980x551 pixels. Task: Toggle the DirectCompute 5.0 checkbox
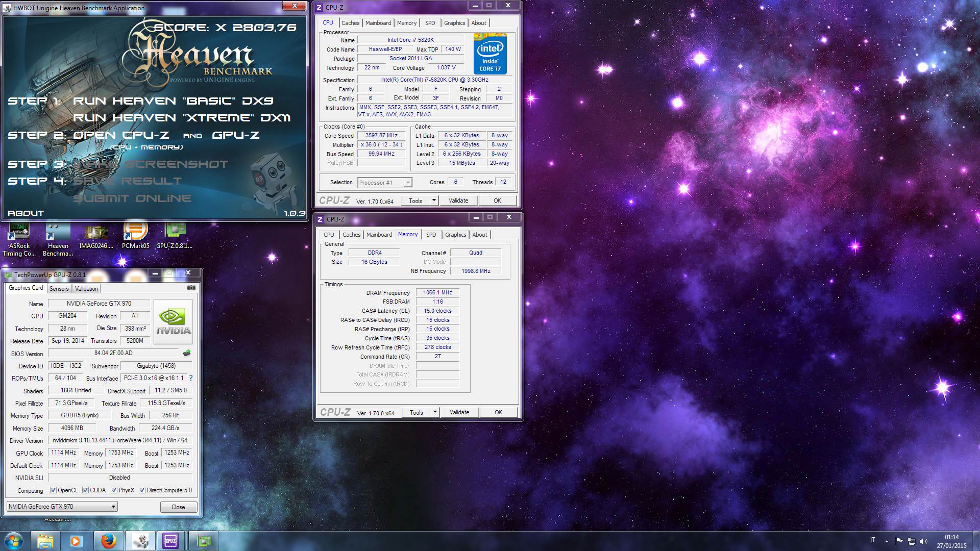(x=142, y=490)
